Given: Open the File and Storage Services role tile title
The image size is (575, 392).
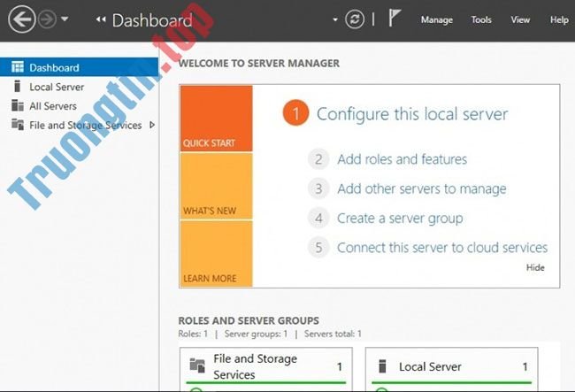Looking at the screenshot, I should click(x=255, y=366).
